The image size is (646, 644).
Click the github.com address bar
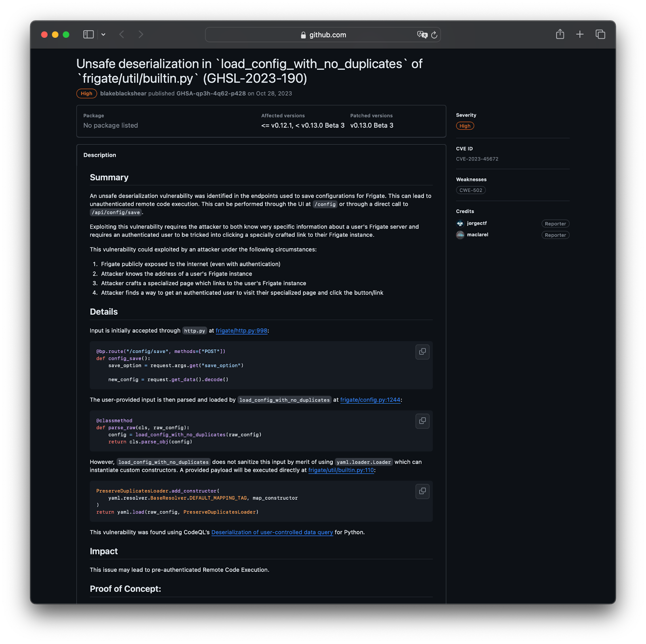click(323, 35)
